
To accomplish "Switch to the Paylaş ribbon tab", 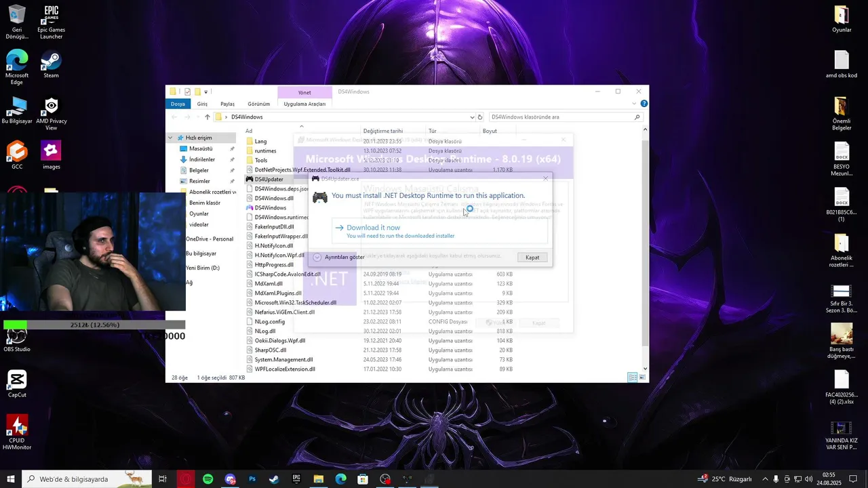I will (227, 104).
